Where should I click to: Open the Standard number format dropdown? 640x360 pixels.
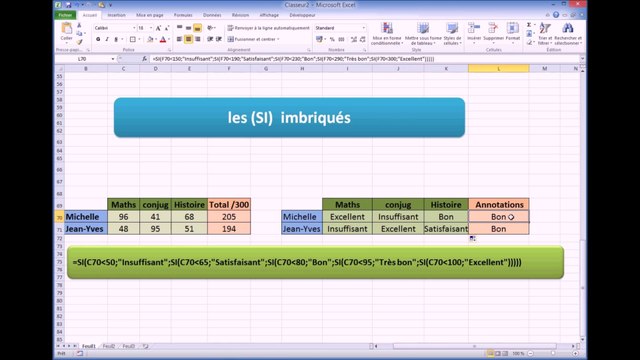click(x=363, y=28)
